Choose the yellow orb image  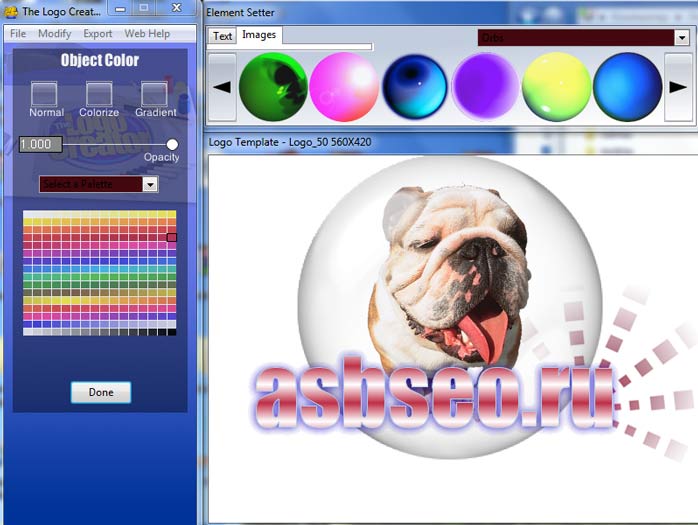point(556,87)
